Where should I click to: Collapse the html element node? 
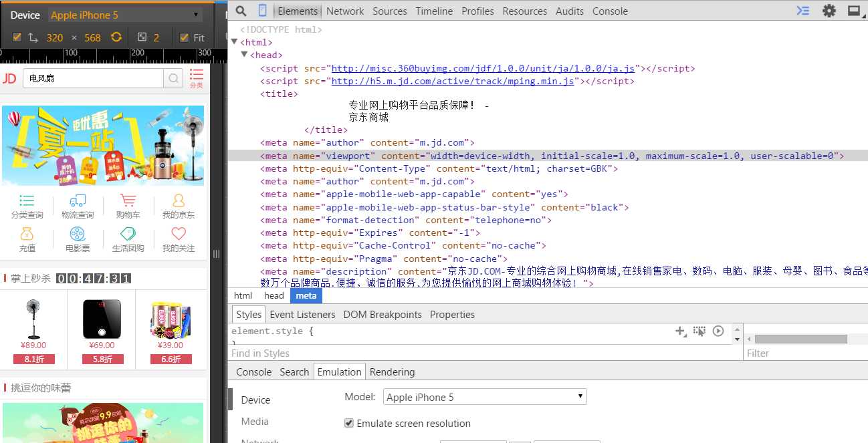pyautogui.click(x=234, y=42)
